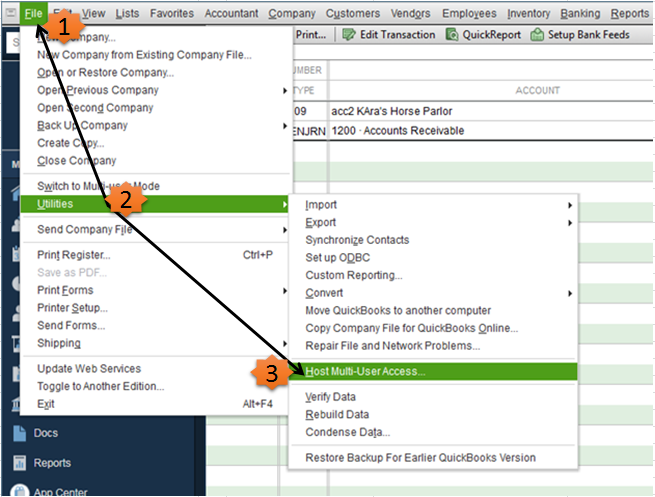655x497 pixels.
Task: Expand Shipping submenu arrow
Action: click(x=284, y=343)
